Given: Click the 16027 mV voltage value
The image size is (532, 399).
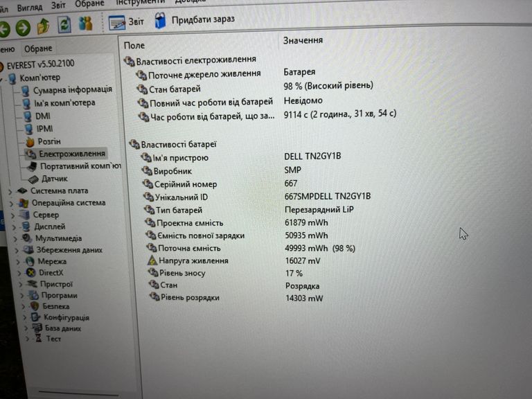Looking at the screenshot, I should [x=303, y=261].
